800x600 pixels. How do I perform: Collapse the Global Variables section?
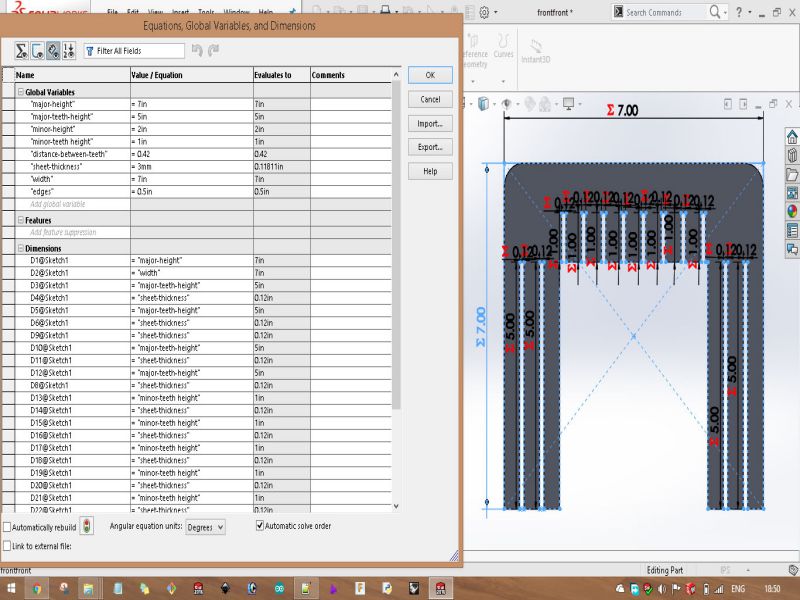[x=21, y=92]
